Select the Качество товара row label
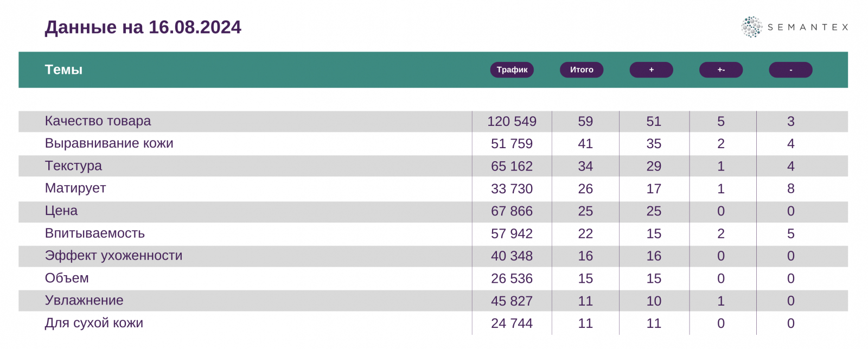This screenshot has height=349, width=868. (98, 121)
